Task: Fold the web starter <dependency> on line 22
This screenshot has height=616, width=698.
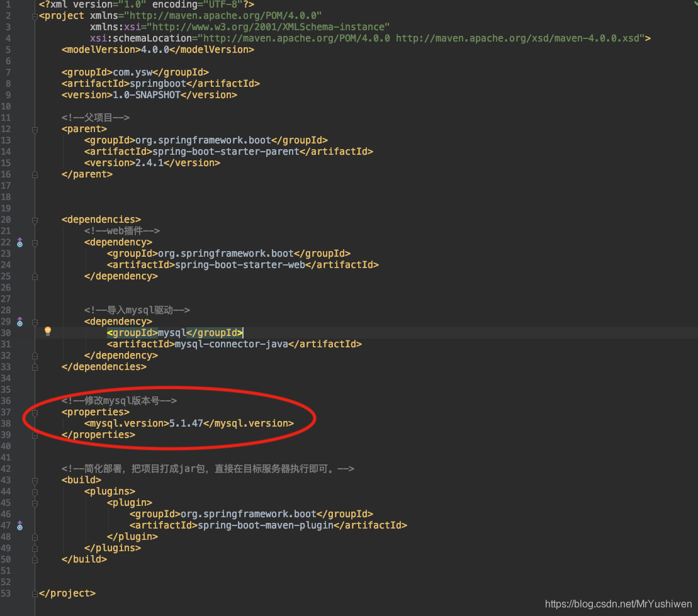Action: point(35,243)
